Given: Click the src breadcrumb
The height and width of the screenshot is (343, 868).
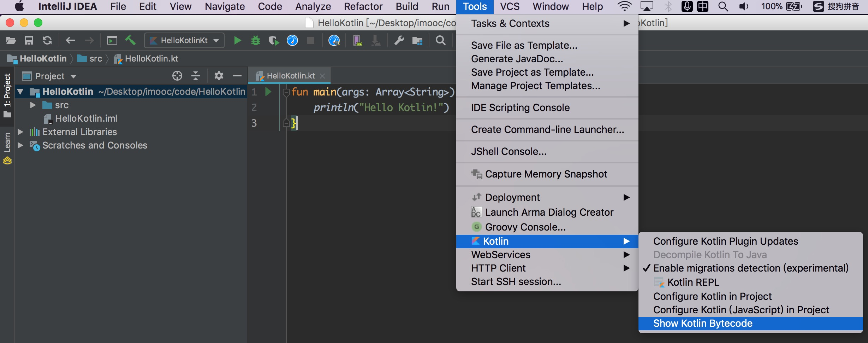Looking at the screenshot, I should pos(90,59).
